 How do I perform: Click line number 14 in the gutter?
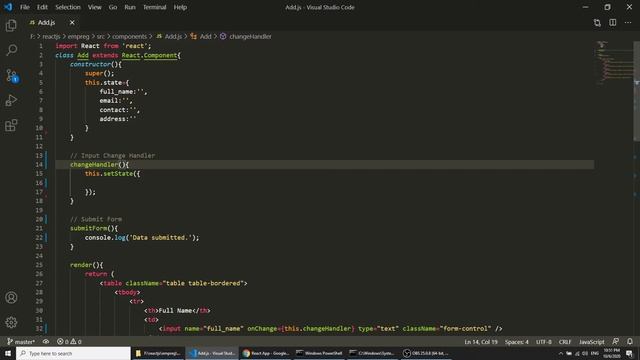tap(39, 164)
